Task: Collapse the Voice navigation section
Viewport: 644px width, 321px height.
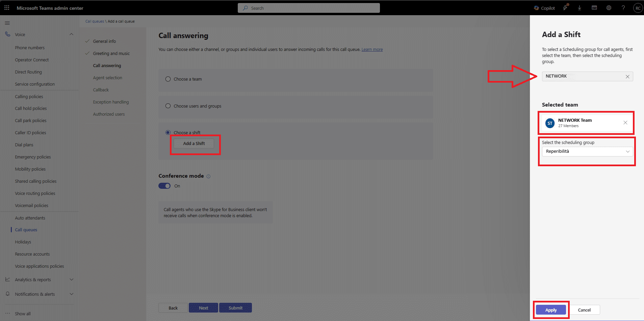Action: point(71,34)
